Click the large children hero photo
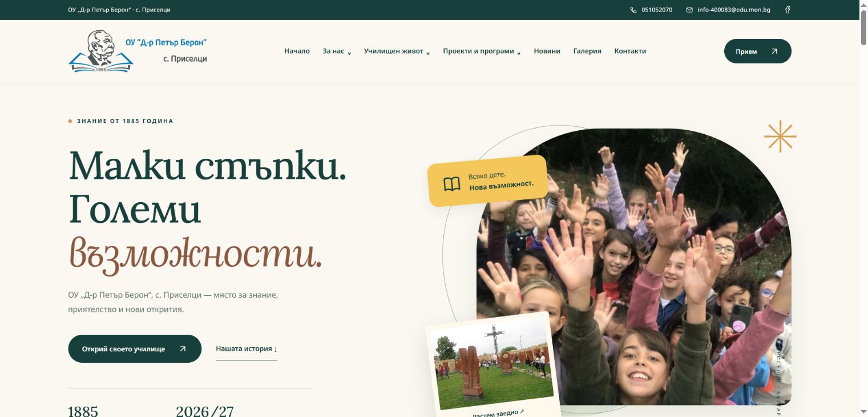Screen dimensions: 868x417 634,267
